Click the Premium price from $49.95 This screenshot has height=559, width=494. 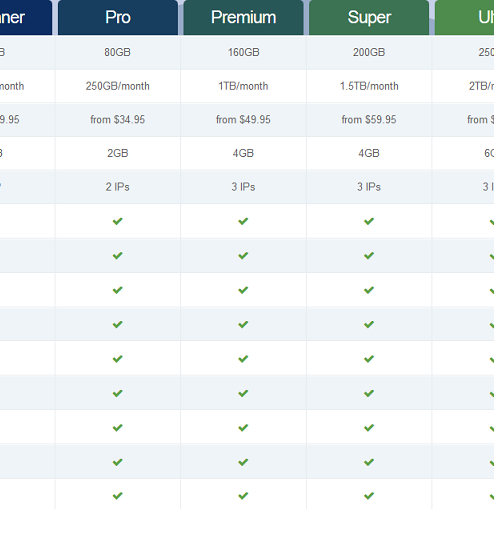click(243, 119)
